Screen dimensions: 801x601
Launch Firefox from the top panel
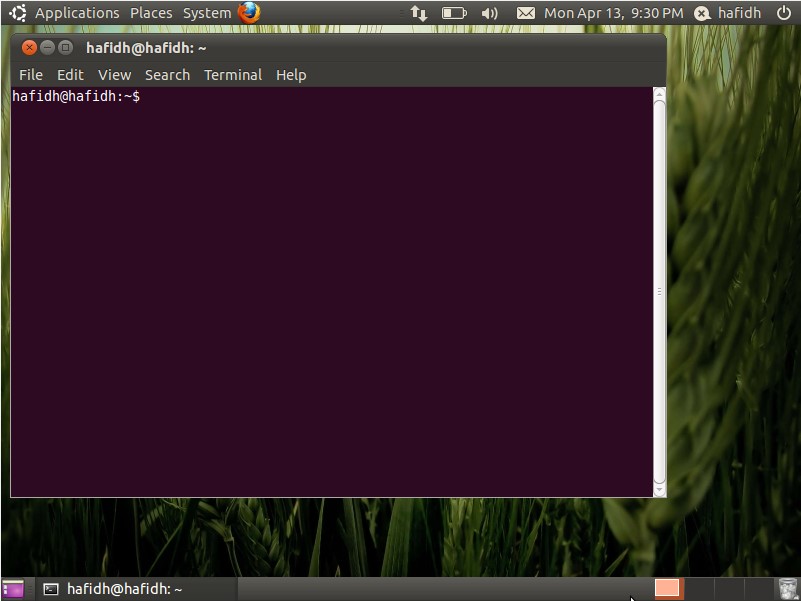click(x=248, y=13)
